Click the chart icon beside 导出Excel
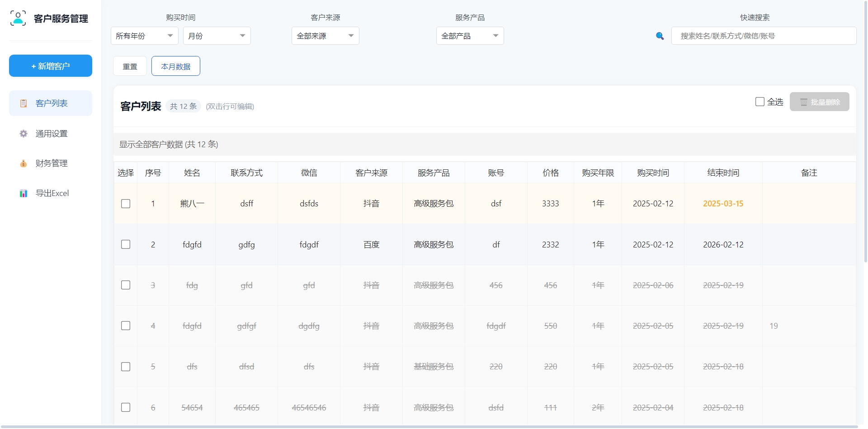The image size is (868, 429). [24, 193]
